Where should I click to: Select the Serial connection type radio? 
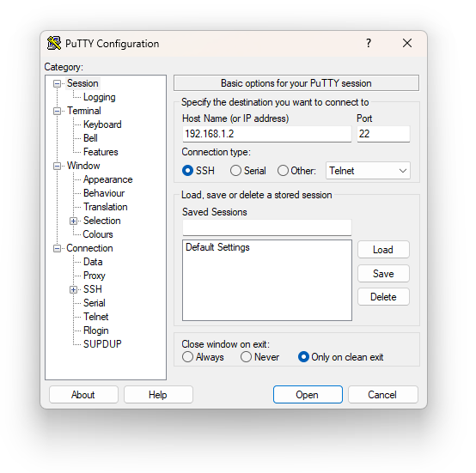click(235, 171)
